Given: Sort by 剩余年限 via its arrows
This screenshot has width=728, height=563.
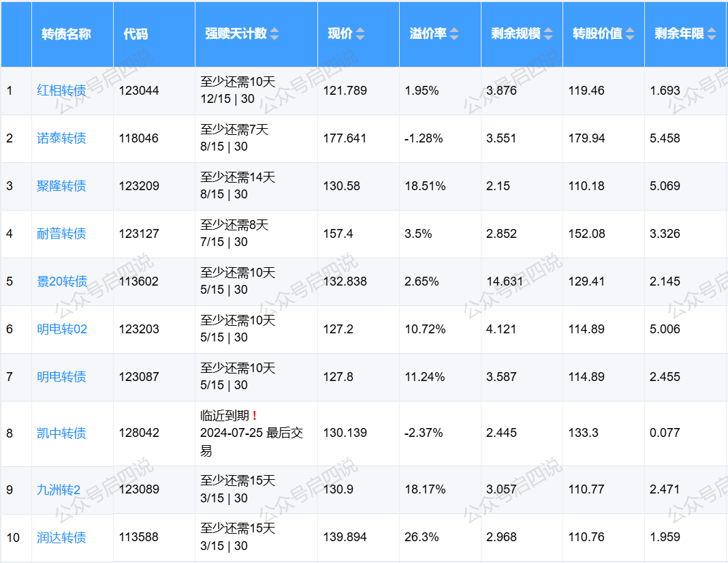Looking at the screenshot, I should coord(712,34).
